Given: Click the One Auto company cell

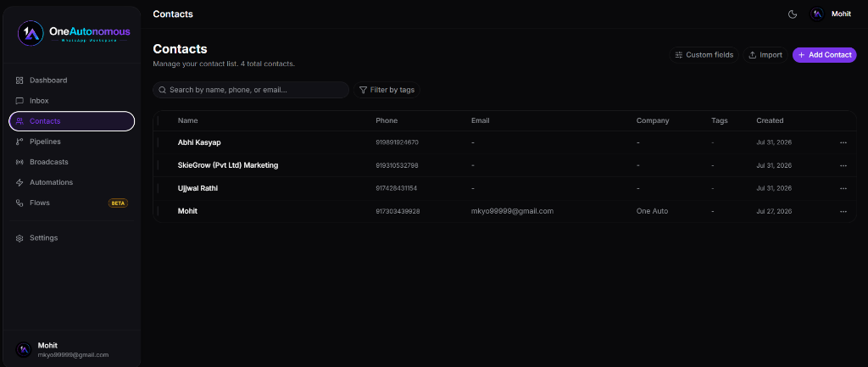Looking at the screenshot, I should point(652,211).
